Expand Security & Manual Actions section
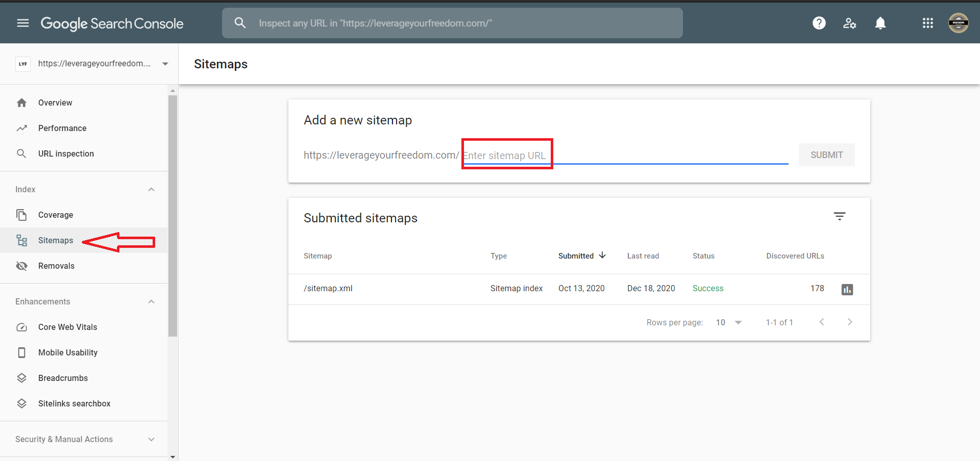The image size is (980, 461). tap(151, 439)
